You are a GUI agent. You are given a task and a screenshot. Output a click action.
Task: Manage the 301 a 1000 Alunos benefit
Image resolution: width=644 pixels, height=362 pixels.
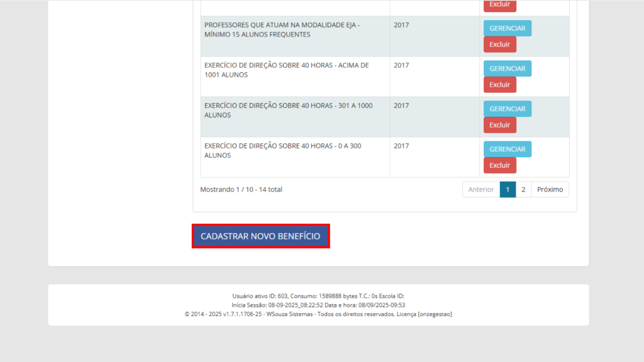coord(508,109)
